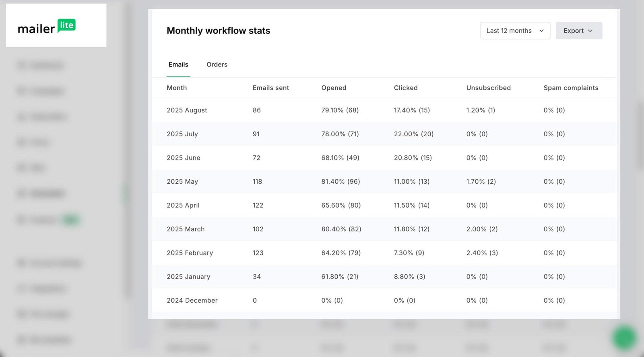Select the 2025 August month cell

point(187,110)
